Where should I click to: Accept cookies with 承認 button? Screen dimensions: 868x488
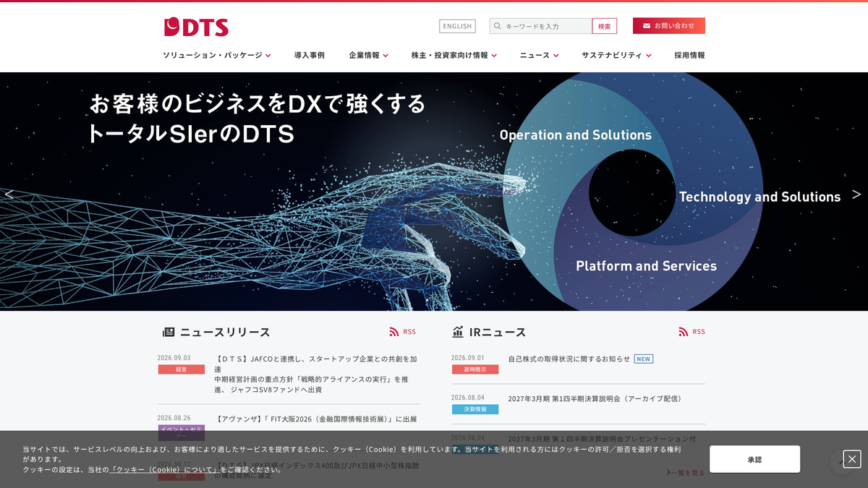[x=754, y=459]
